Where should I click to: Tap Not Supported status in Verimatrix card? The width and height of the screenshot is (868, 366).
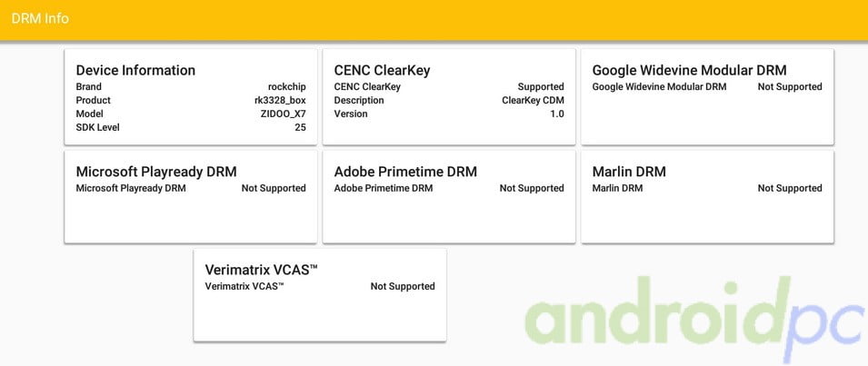(402, 287)
